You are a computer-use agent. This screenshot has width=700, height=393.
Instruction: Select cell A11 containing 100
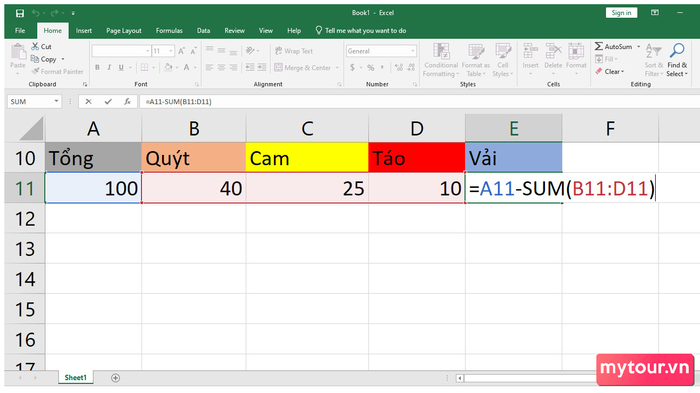(93, 188)
